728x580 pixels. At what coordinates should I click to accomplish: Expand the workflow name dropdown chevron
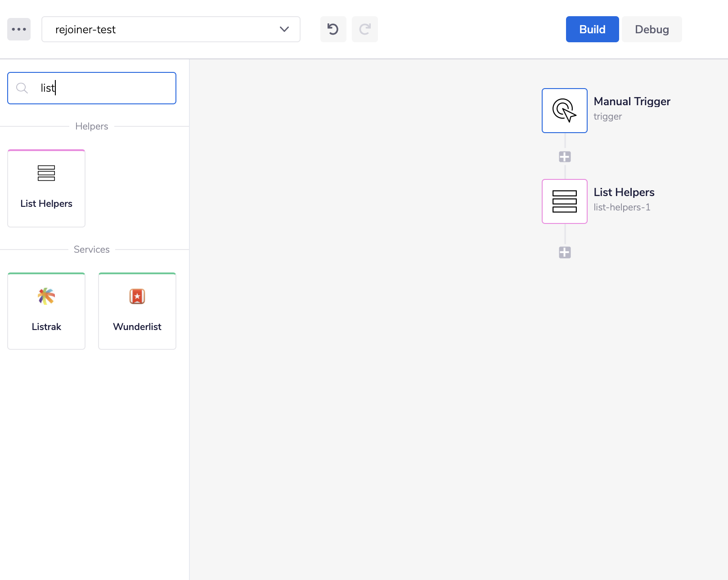(283, 29)
